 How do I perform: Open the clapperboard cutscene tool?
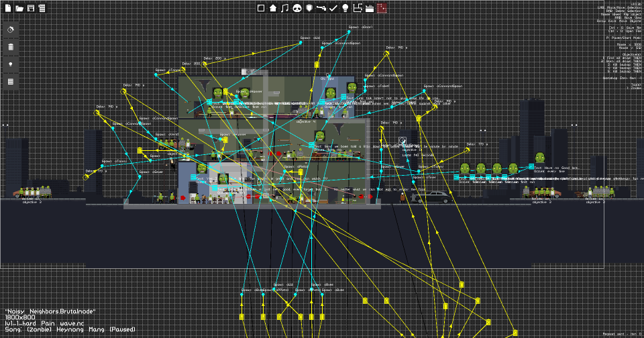(370, 8)
